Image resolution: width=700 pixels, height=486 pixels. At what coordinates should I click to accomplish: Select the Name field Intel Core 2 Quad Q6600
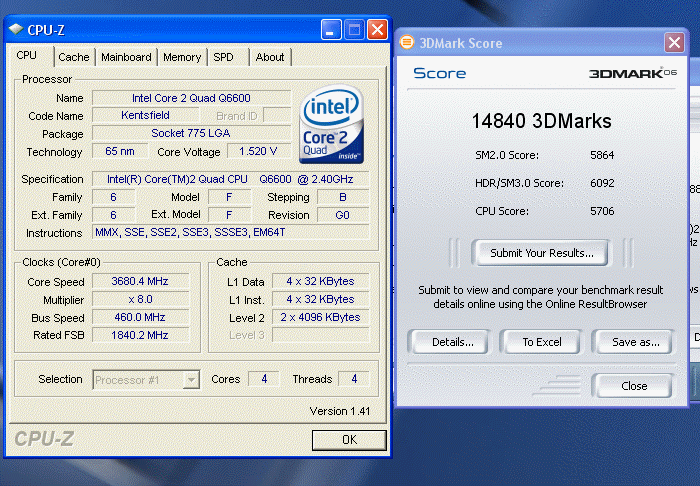click(x=191, y=98)
